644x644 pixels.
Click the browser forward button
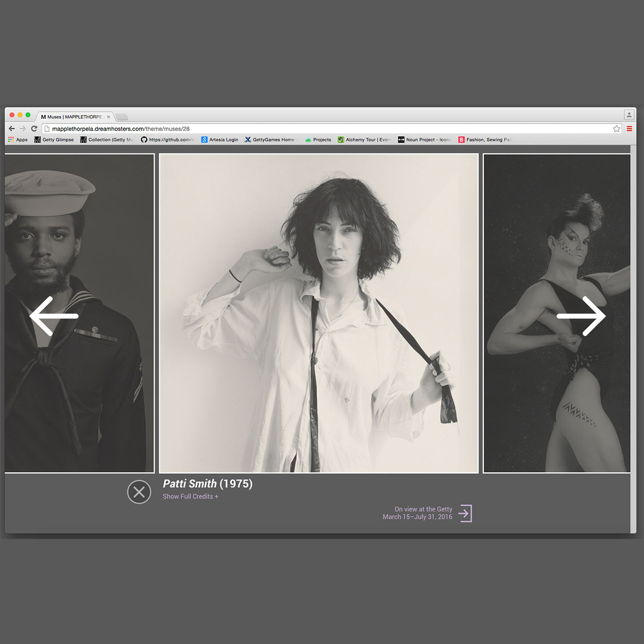point(23,129)
